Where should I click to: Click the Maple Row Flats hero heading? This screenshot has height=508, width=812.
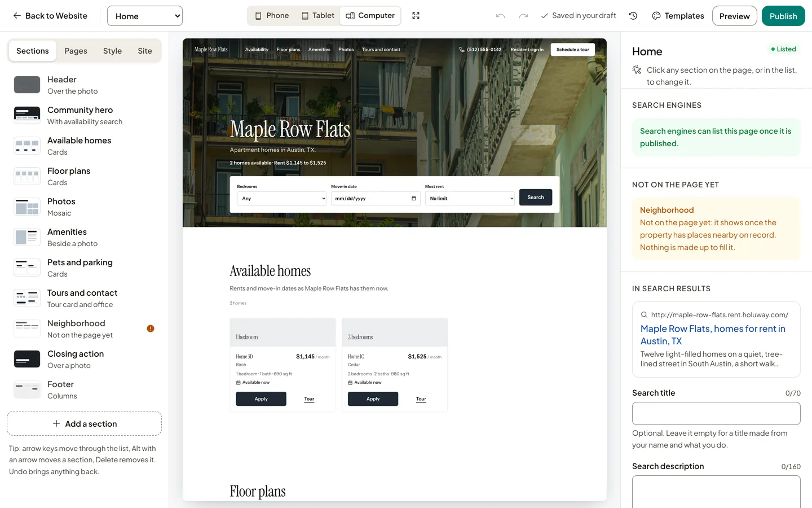290,129
